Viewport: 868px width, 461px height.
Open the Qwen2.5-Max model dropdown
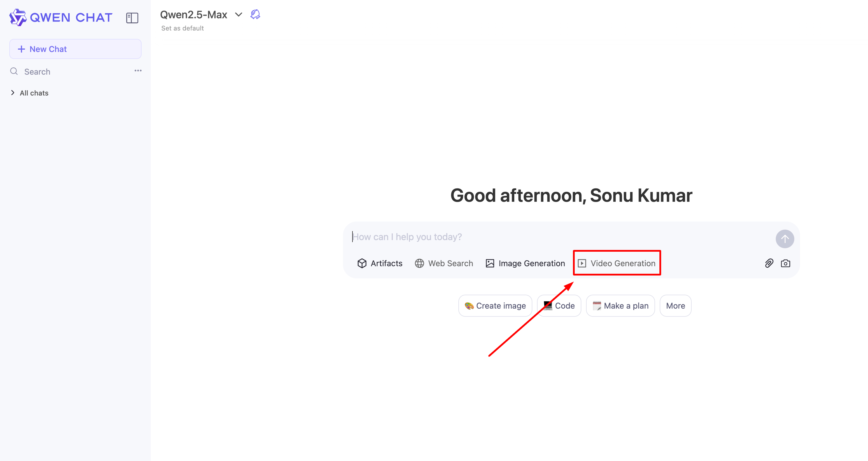201,15
